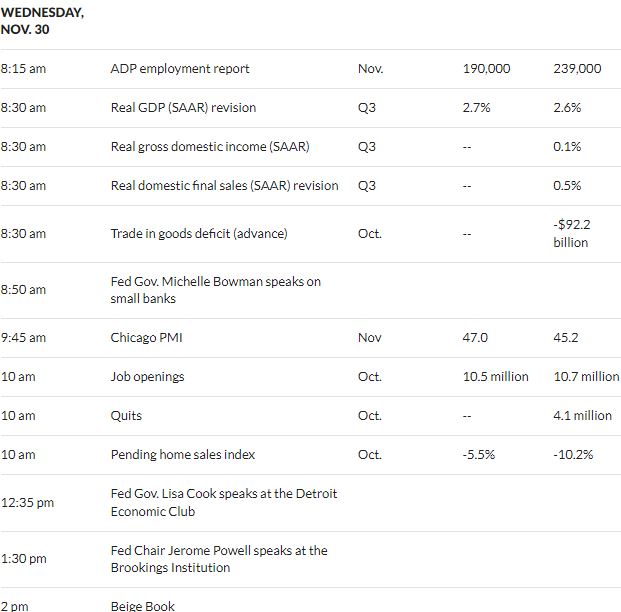Click the -$92.2 billion trade deficit figure
The image size is (621, 612).
pos(572,234)
